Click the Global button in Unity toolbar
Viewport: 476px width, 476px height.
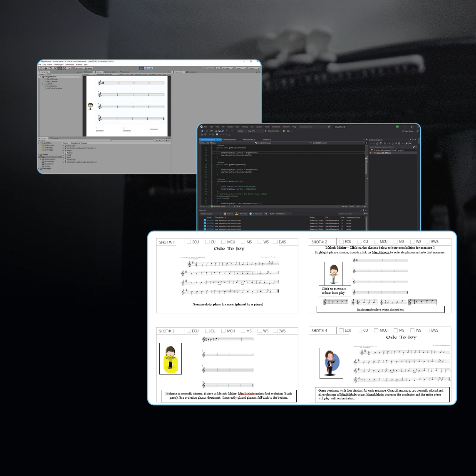pos(89,68)
